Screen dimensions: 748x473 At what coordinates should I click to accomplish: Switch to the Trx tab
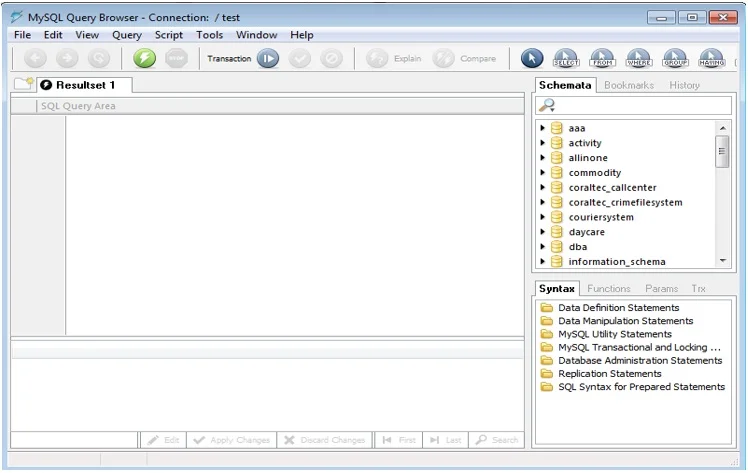(698, 288)
